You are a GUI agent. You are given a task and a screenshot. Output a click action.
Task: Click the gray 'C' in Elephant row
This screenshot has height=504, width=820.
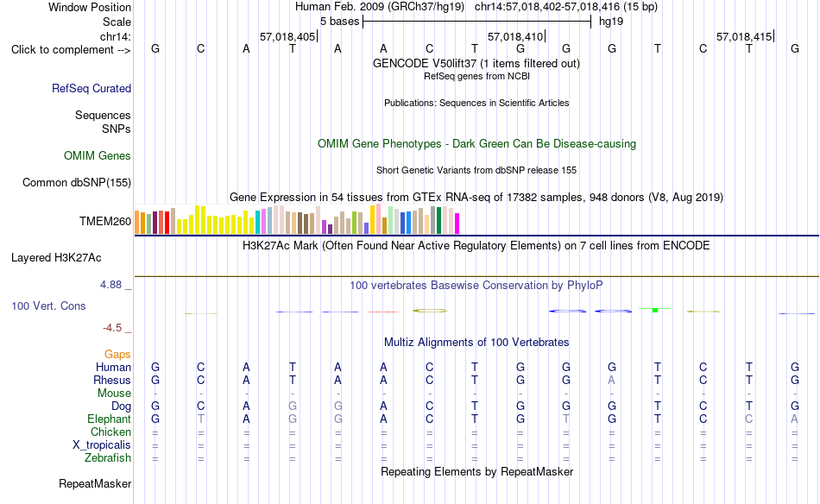point(749,419)
